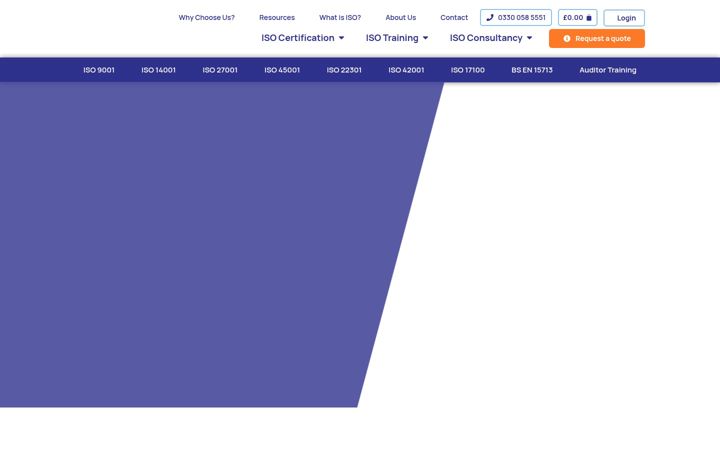The width and height of the screenshot is (720, 450).
Task: Expand the ISO Consultancy dropdown arrow
Action: (529, 38)
